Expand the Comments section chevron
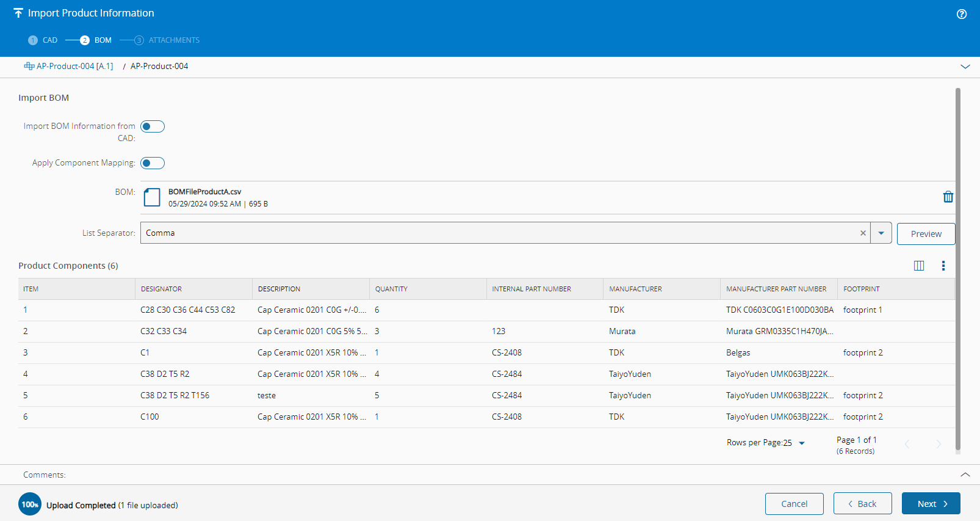This screenshot has height=521, width=980. (965, 475)
